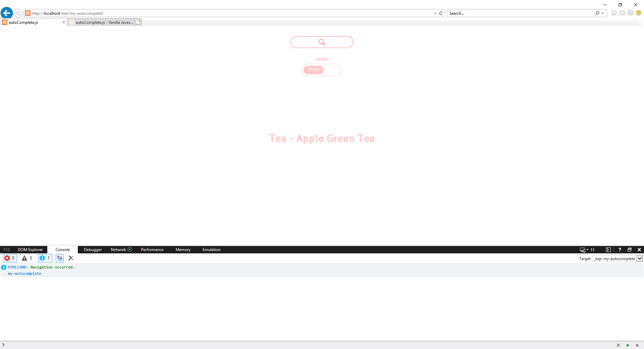The height and width of the screenshot is (349, 644).
Task: Open a new browser tab
Action: pos(138,22)
